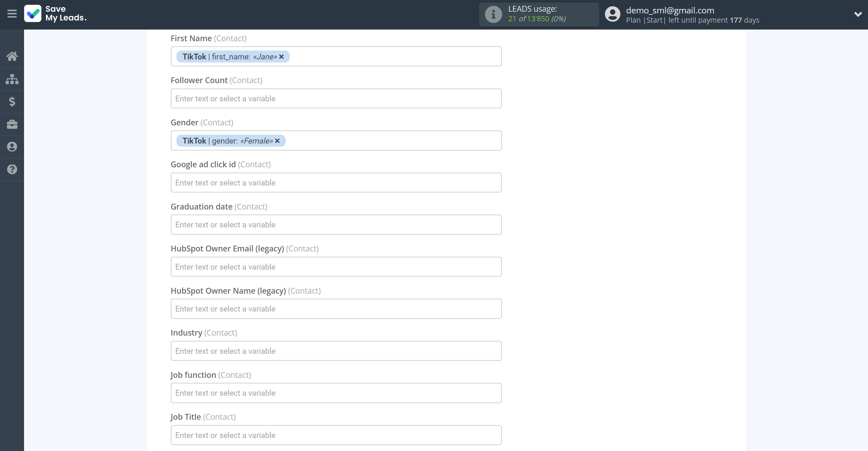This screenshot has height=451, width=868.
Task: Click the demo_sml@gmail.com account text
Action: click(670, 10)
